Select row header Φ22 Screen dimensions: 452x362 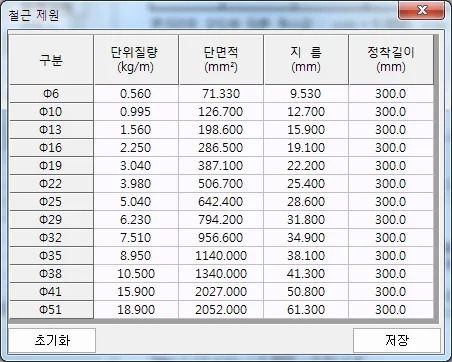tap(51, 184)
